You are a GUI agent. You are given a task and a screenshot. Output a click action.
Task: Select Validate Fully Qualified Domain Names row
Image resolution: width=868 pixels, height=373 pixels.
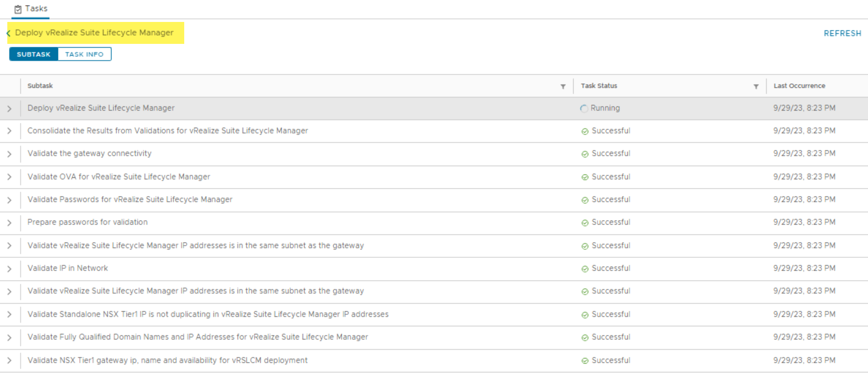(197, 337)
